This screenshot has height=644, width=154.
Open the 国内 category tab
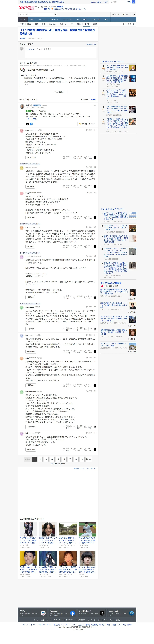point(29,24)
